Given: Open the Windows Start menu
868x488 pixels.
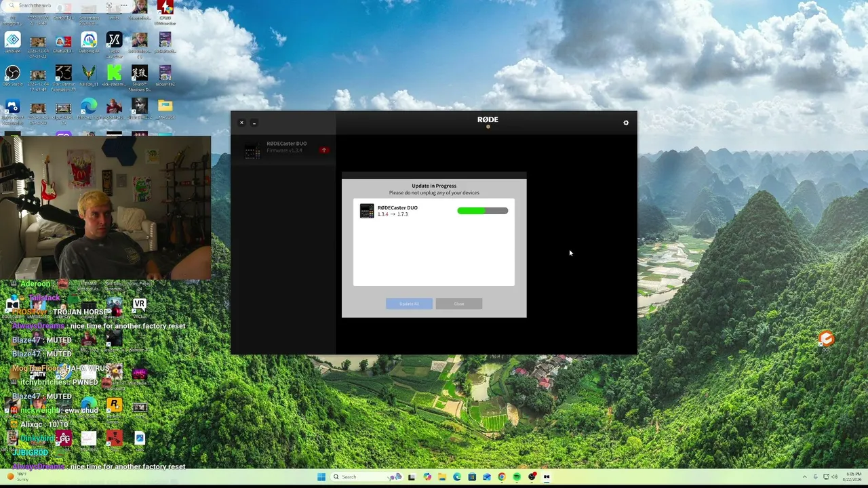Looking at the screenshot, I should (321, 476).
